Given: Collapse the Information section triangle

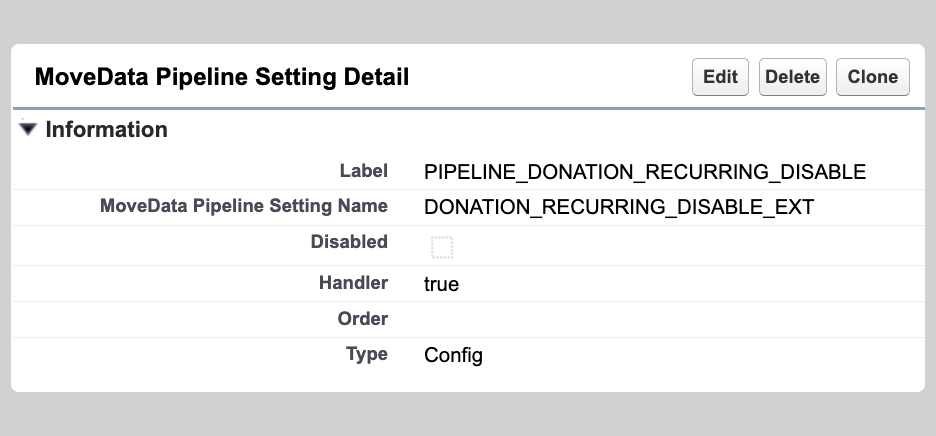Looking at the screenshot, I should [x=28, y=129].
